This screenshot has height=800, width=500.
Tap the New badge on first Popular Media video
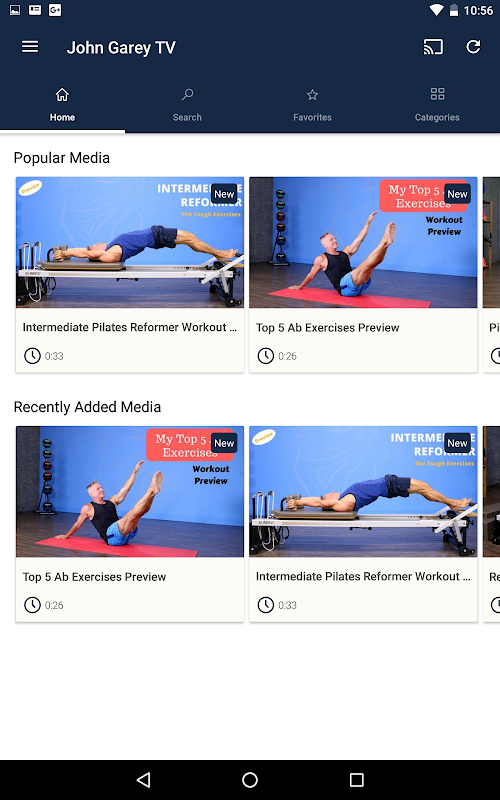[224, 194]
